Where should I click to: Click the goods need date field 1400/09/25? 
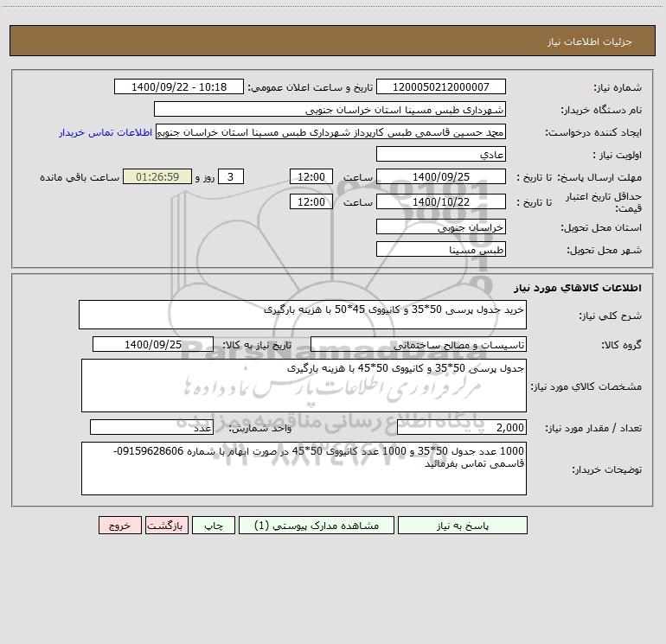(153, 344)
